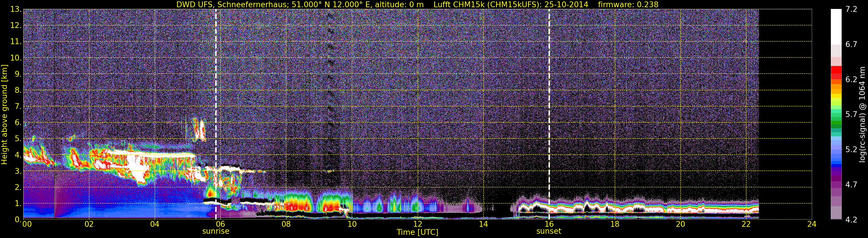868x238 pixels.
Task: Click the x-axis tick label "14"
Action: click(483, 224)
